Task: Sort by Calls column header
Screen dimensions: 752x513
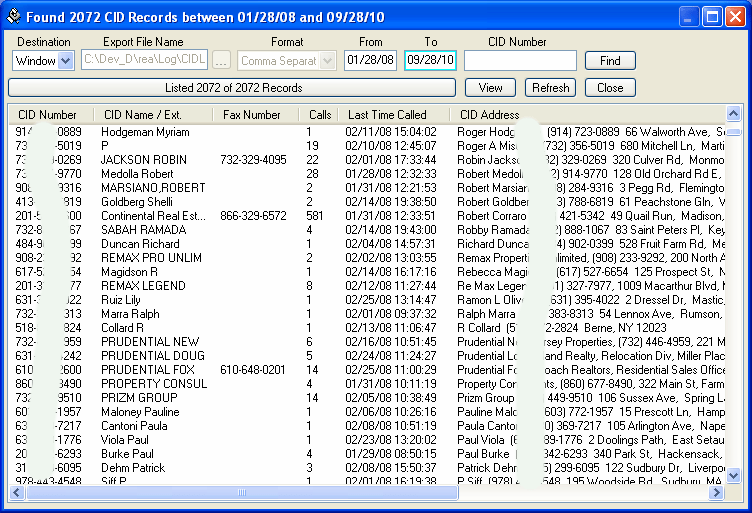Action: point(319,115)
